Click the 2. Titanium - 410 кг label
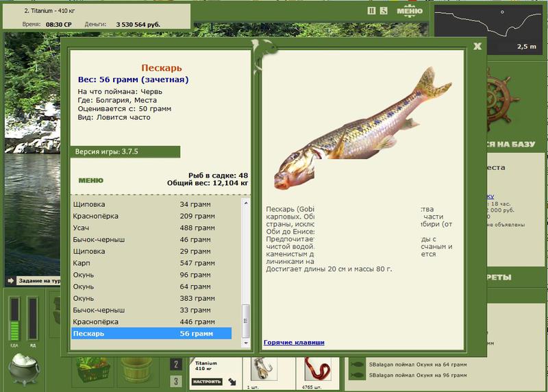Viewport: 548px width, 392px height. (x=49, y=11)
